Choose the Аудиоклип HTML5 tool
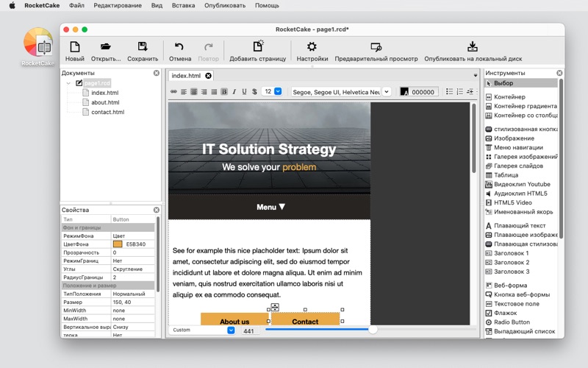The height and width of the screenshot is (368, 588). [x=520, y=194]
